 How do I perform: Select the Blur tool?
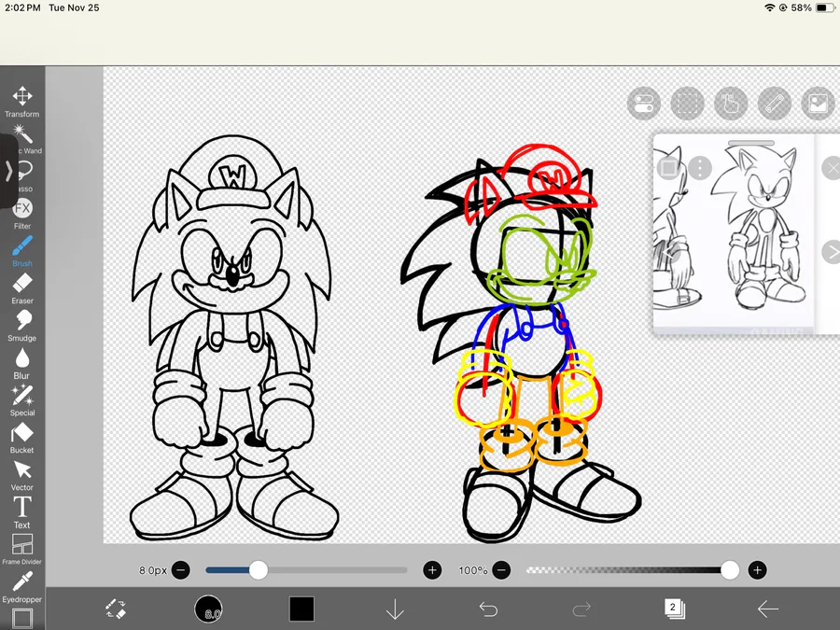[x=22, y=363]
